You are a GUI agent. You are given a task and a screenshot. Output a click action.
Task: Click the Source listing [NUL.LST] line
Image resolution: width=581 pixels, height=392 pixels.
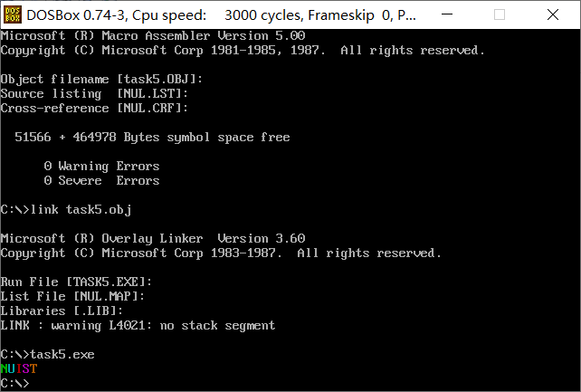coord(94,94)
